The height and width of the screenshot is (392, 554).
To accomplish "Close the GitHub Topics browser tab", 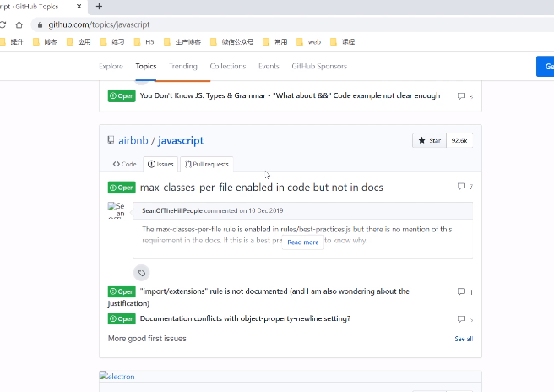I will click(x=79, y=7).
